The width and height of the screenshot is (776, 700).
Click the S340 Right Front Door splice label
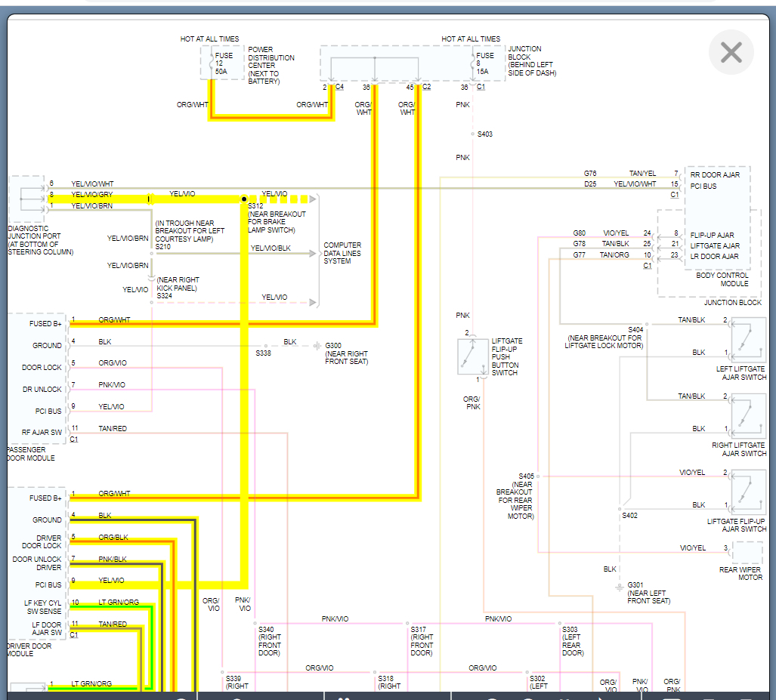click(269, 641)
